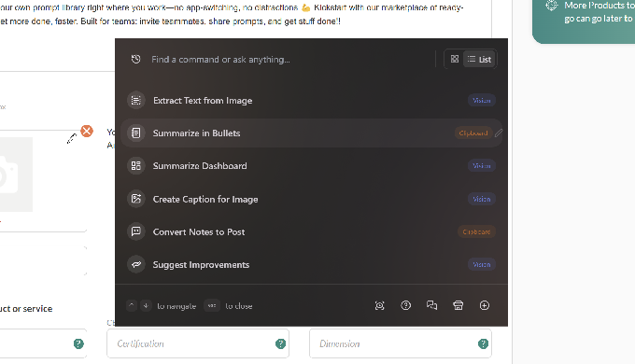Click Vision tag on Summarize Dashboard row
This screenshot has width=635, height=364.
[482, 165]
